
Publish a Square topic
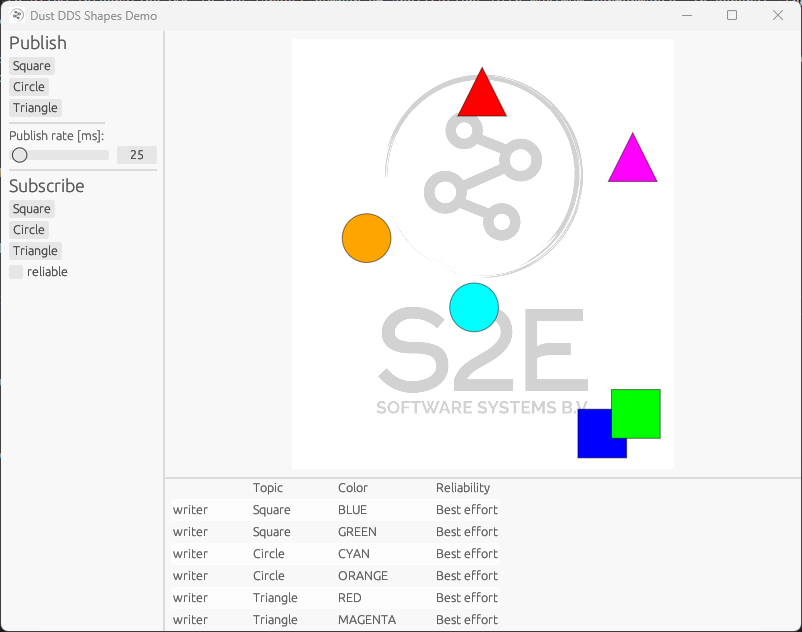click(31, 65)
